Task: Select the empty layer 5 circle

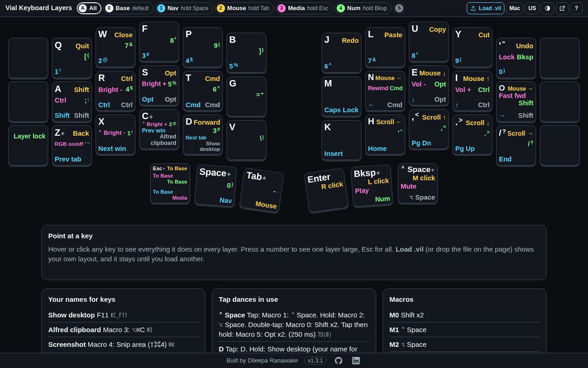Action: 399,8
